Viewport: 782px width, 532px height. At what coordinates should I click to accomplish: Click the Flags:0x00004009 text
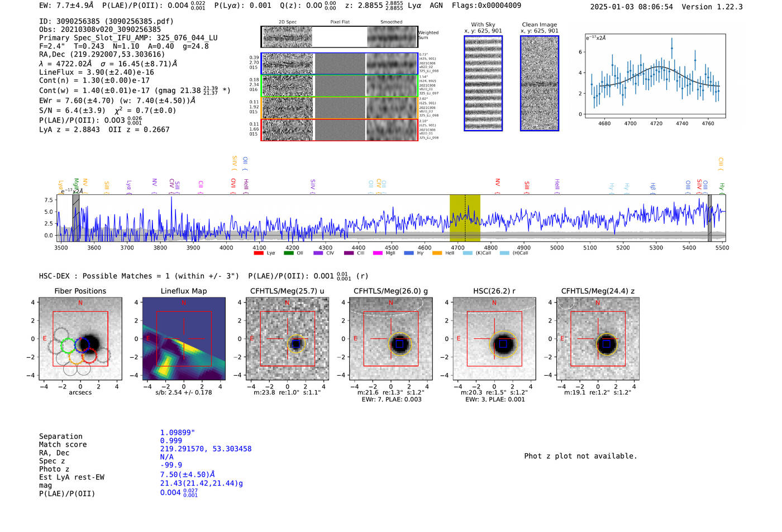(x=487, y=5)
